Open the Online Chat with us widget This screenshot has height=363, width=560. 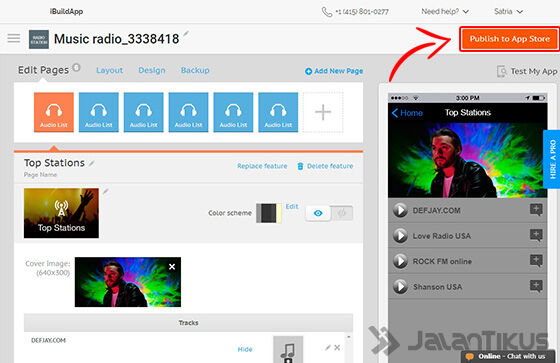508,357
